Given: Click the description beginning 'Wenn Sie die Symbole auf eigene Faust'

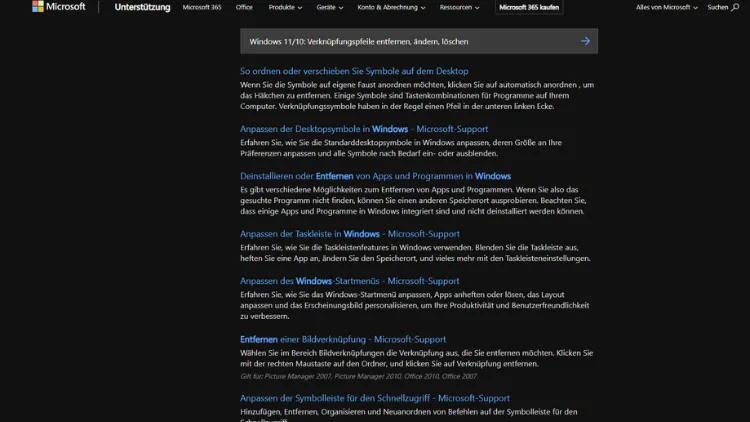Looking at the screenshot, I should pos(417,95).
